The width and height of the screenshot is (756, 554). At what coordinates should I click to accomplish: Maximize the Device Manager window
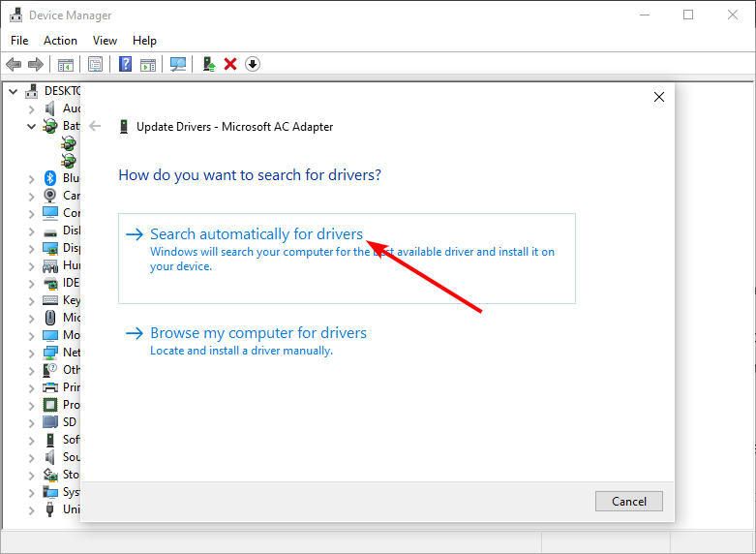point(688,15)
